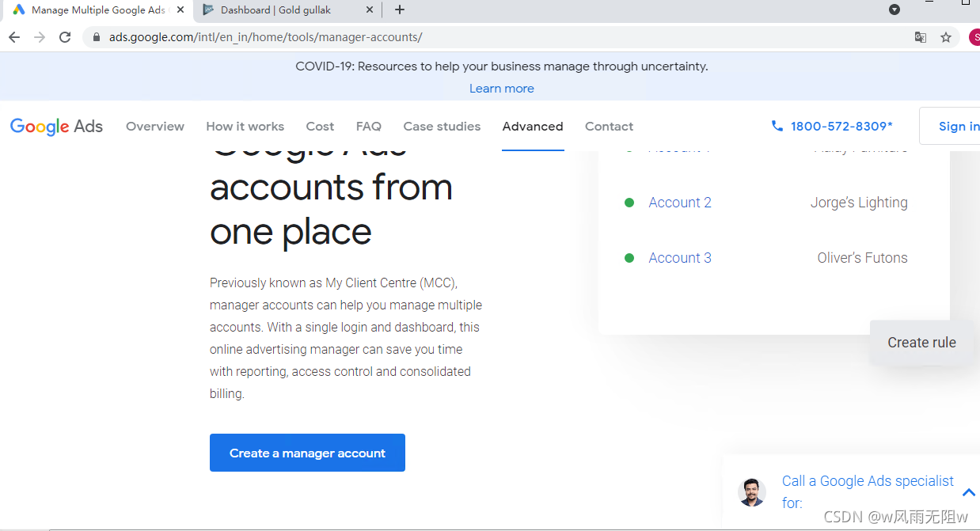Click the Create rule button

tap(921, 343)
